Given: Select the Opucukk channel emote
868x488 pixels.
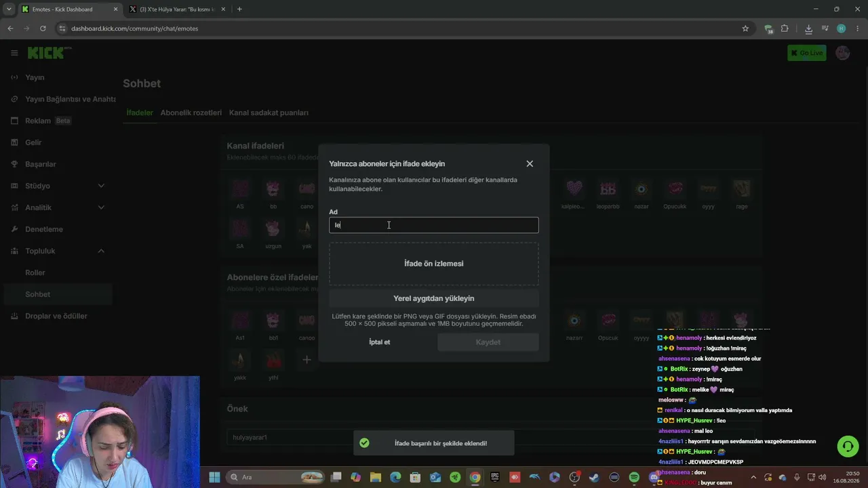Looking at the screenshot, I should click(x=675, y=188).
